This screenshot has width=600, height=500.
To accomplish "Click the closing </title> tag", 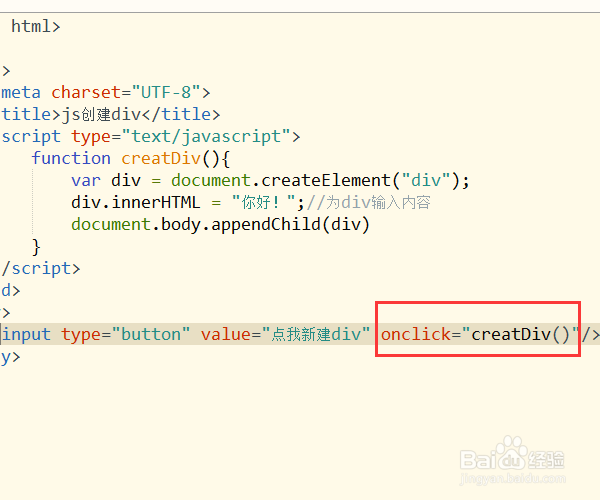I will [181, 114].
